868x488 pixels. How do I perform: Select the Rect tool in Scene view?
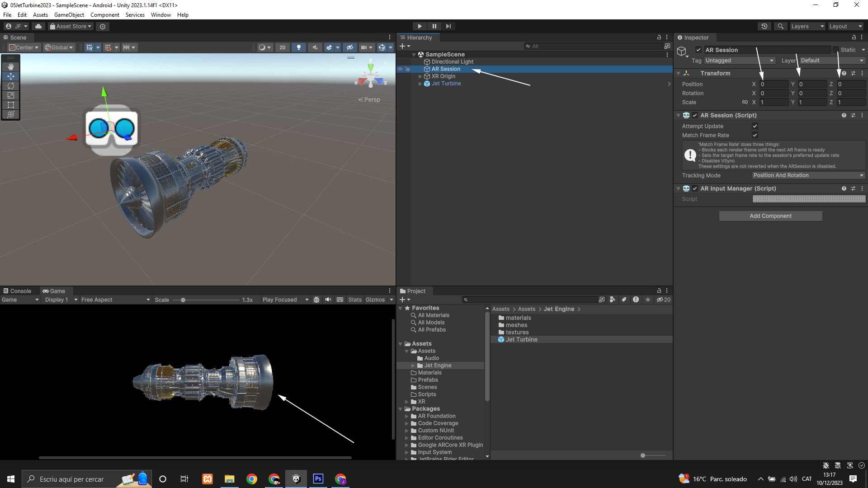point(11,105)
